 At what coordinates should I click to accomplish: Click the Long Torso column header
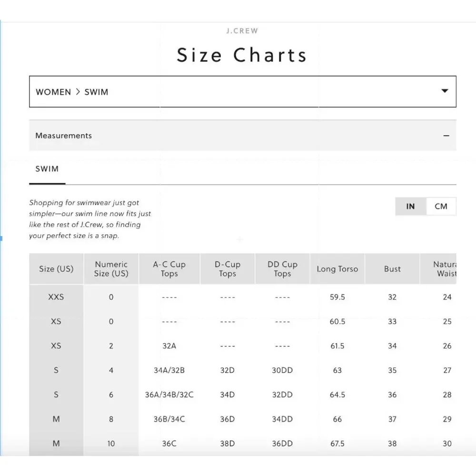337,269
